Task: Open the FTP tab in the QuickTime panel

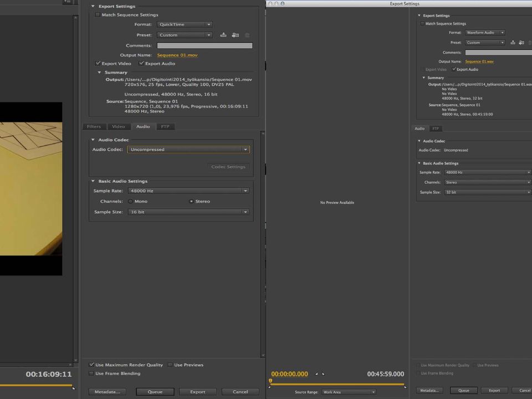Action: pyautogui.click(x=165, y=126)
